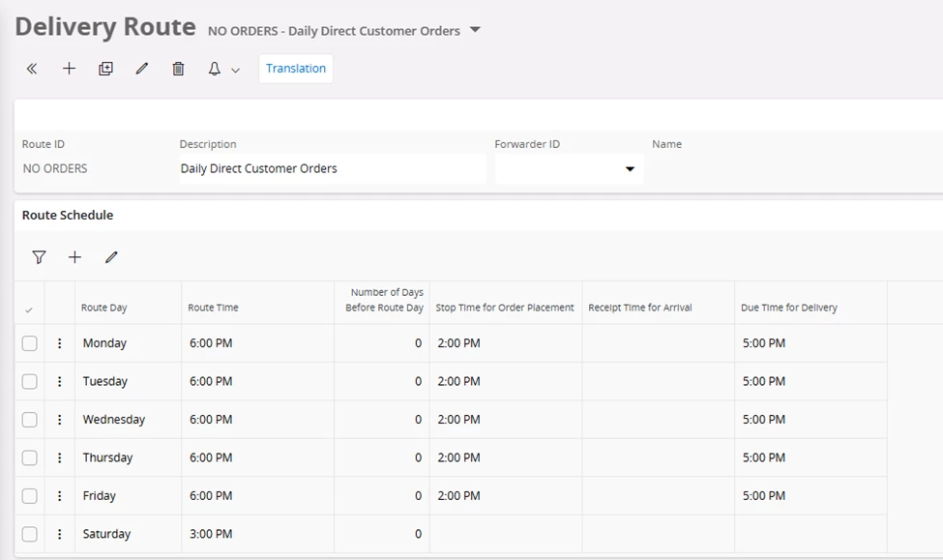943x560 pixels.
Task: Check the Saturday row checkbox
Action: point(30,534)
